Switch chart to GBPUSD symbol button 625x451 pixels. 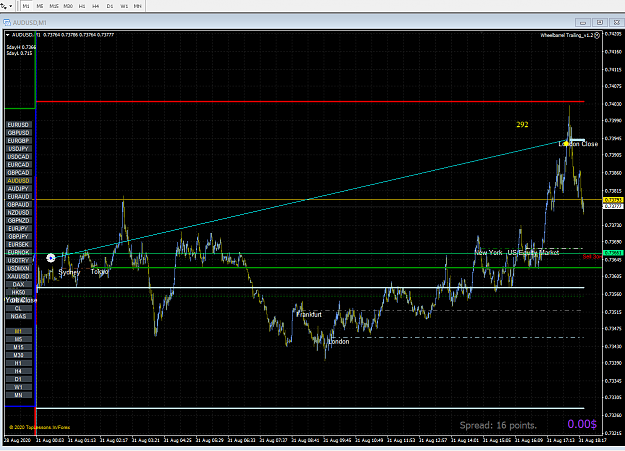pyautogui.click(x=18, y=133)
